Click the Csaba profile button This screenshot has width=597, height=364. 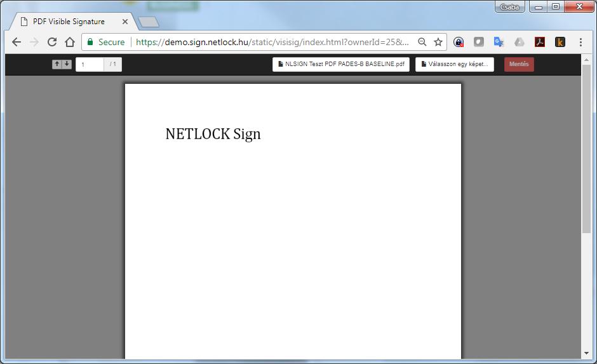[509, 7]
